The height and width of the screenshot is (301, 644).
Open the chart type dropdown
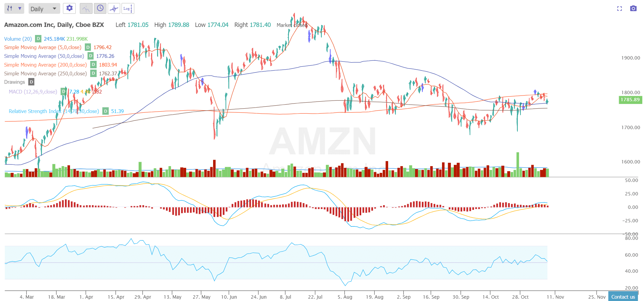14,8
